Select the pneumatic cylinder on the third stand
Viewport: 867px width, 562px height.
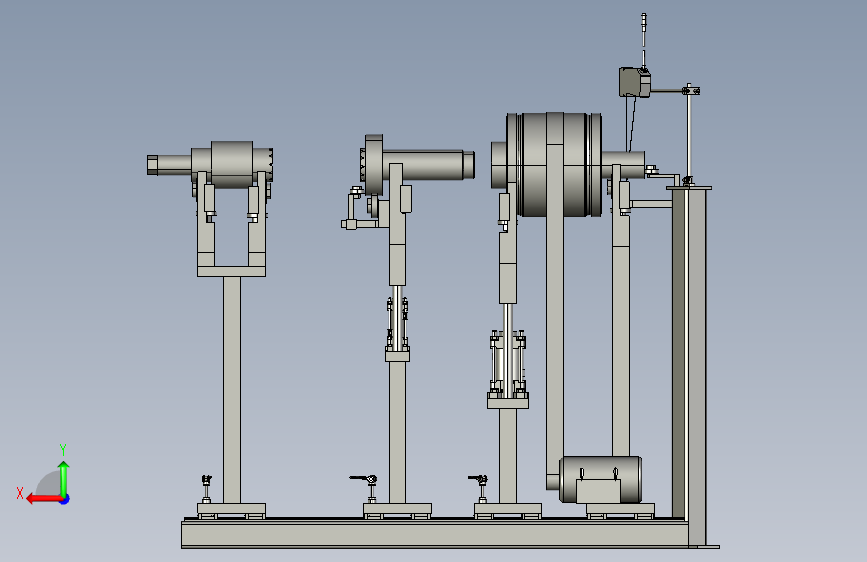pos(508,364)
